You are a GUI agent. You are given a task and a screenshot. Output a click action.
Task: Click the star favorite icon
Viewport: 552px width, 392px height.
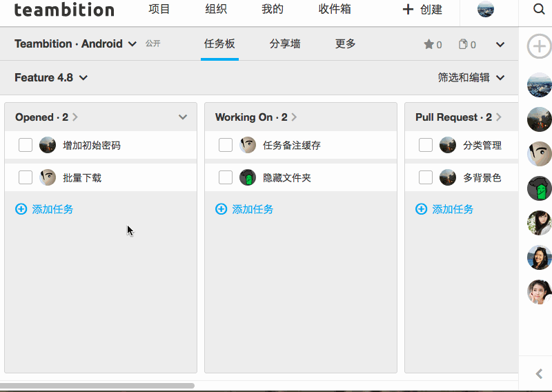(428, 44)
